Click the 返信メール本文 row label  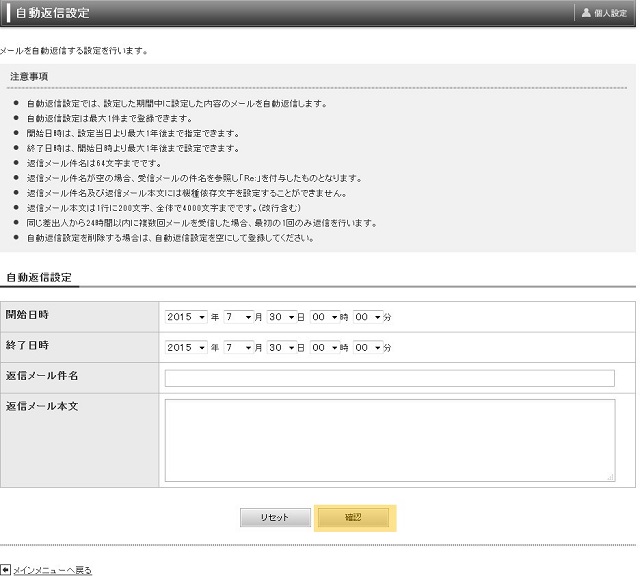point(42,406)
